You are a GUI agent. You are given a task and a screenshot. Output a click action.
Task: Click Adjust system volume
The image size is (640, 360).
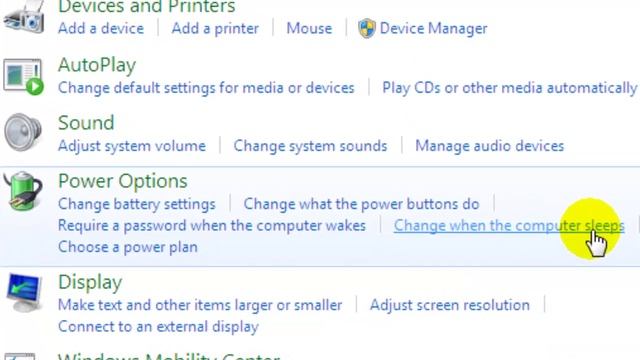click(x=132, y=146)
